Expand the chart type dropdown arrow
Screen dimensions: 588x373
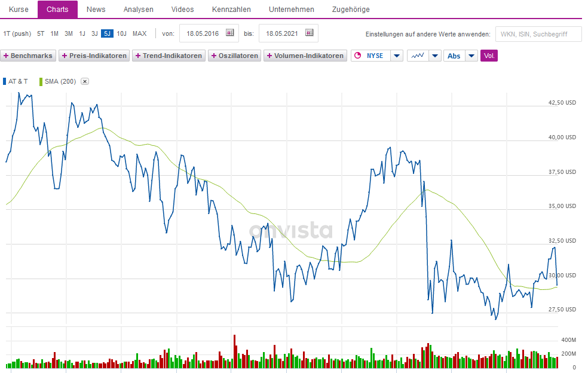(x=435, y=56)
